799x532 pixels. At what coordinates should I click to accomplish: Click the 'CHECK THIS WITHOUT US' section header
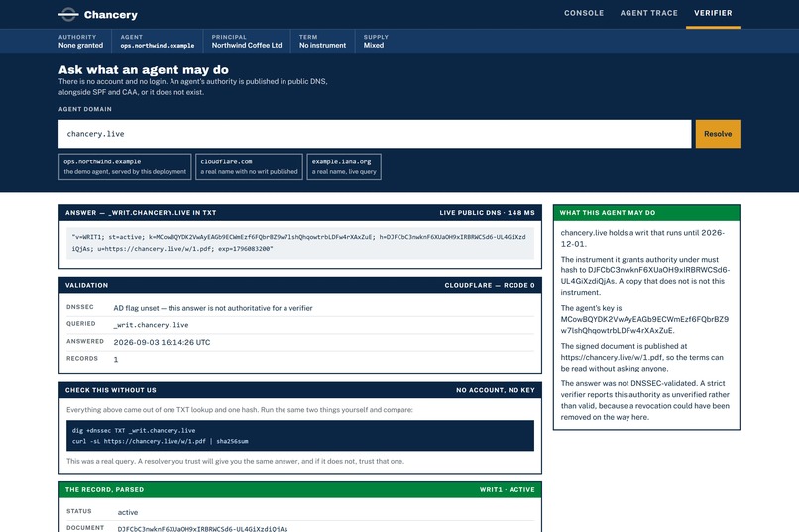pyautogui.click(x=111, y=390)
